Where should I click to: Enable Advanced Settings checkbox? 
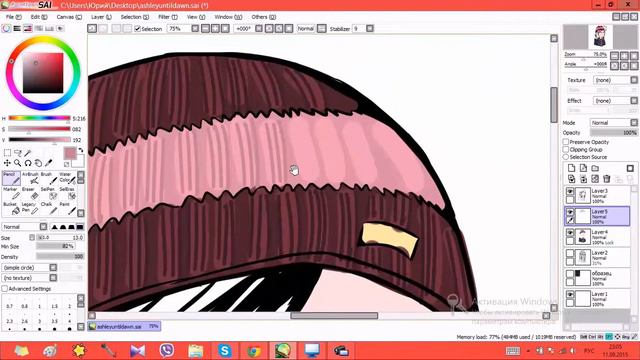click(4, 289)
